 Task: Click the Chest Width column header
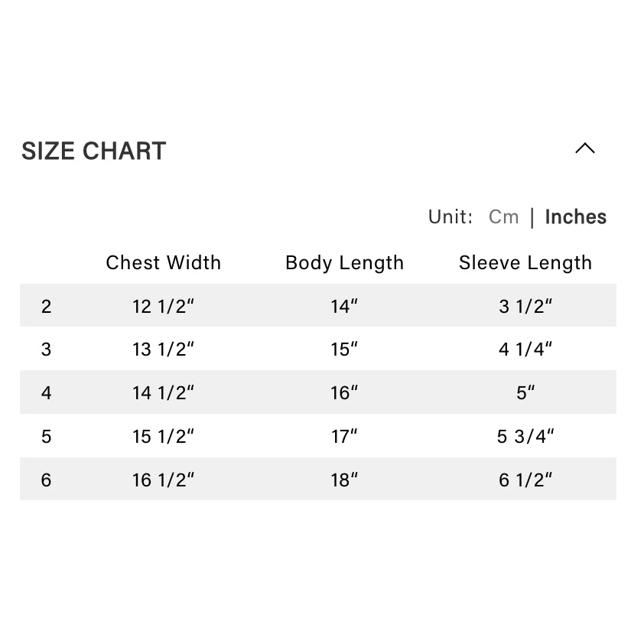163,262
